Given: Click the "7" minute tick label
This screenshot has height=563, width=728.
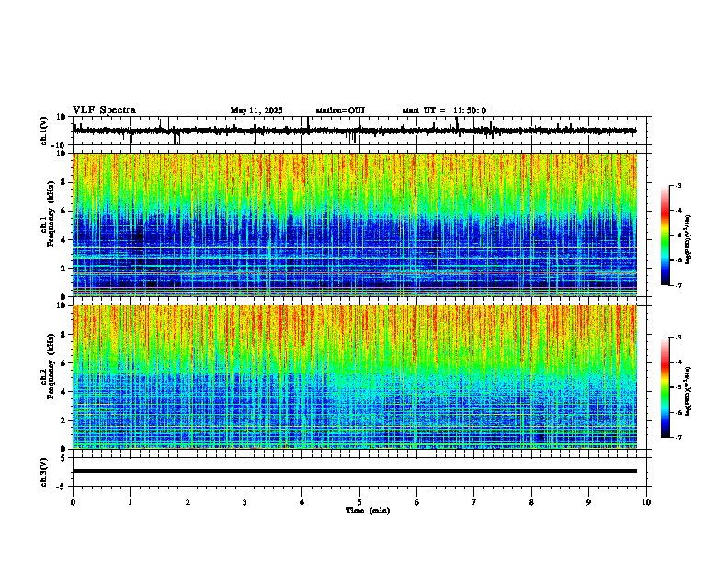Looking at the screenshot, I should pos(474,502).
